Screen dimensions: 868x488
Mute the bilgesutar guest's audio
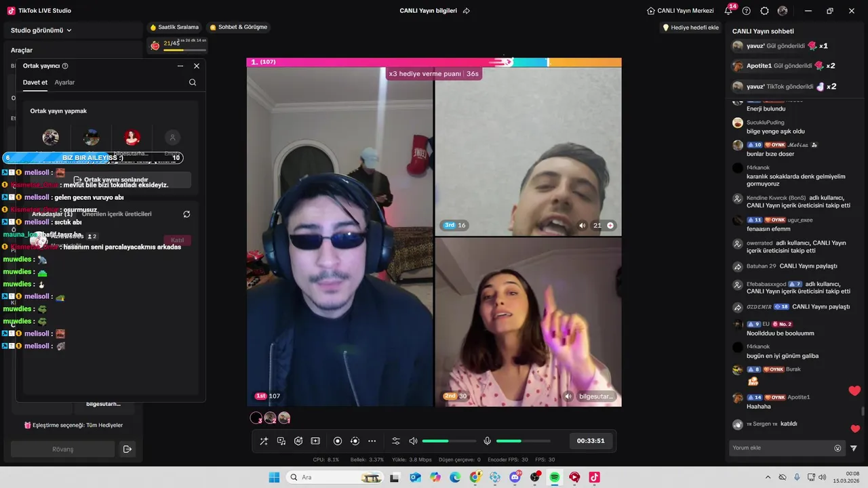(568, 396)
